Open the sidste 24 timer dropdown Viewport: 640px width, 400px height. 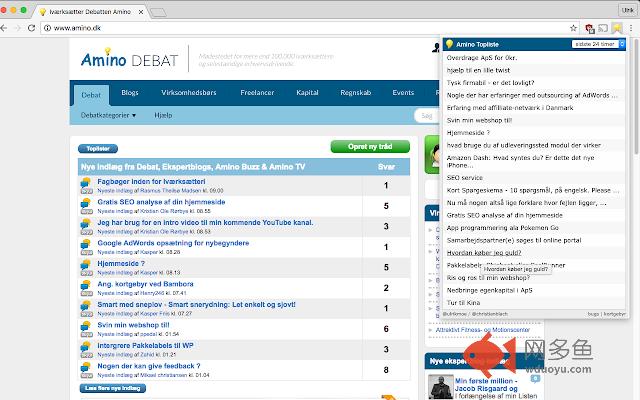coord(598,44)
